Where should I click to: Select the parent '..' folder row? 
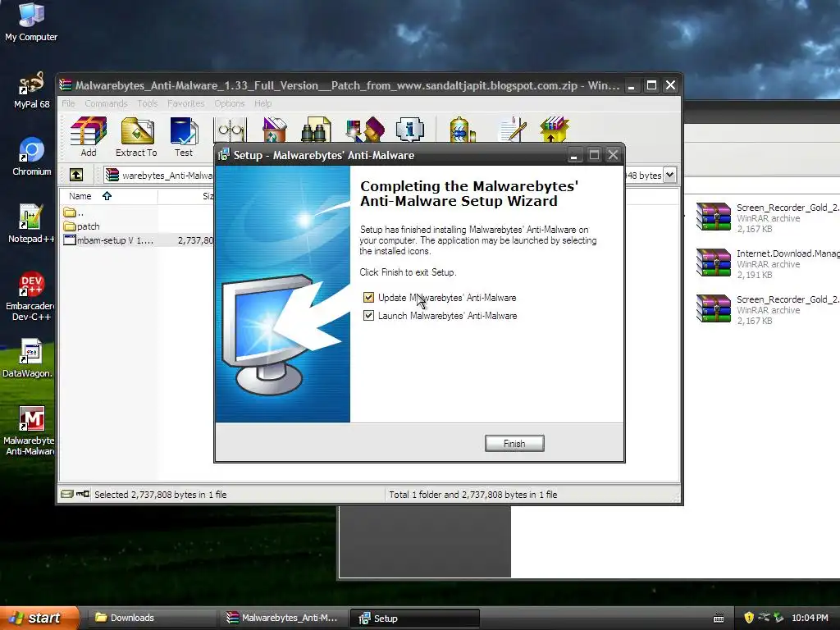pos(74,212)
